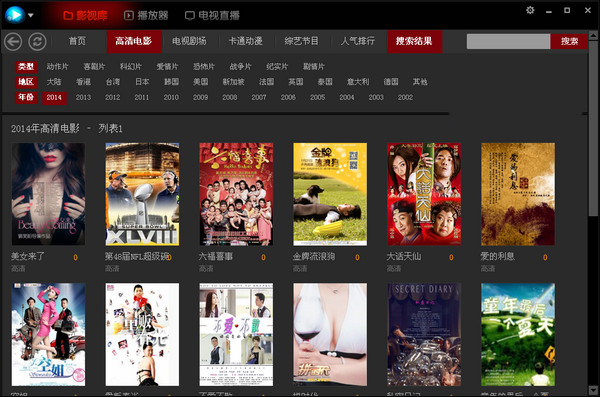Screen dimensions: 600x397
Task: Open the 首页 tab
Action: pyautogui.click(x=77, y=41)
